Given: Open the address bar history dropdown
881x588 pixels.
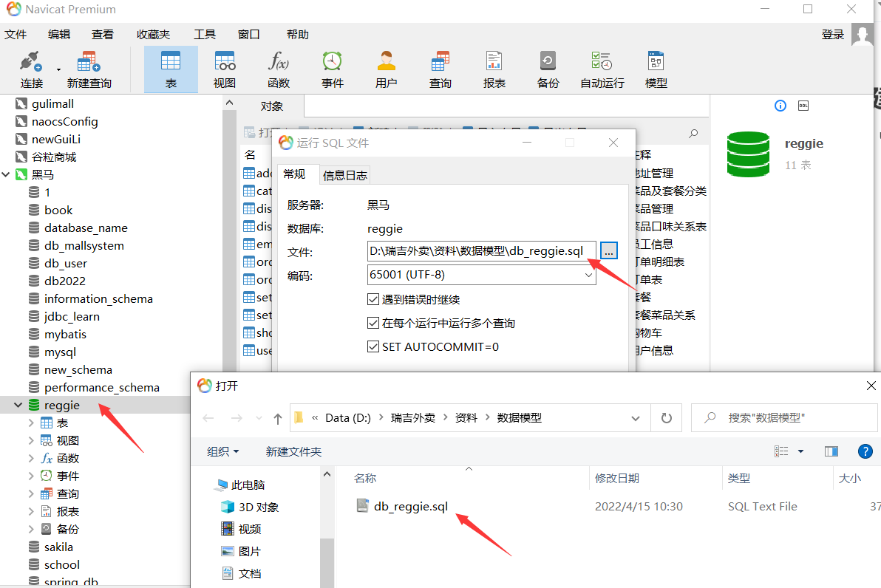Looking at the screenshot, I should [x=636, y=418].
